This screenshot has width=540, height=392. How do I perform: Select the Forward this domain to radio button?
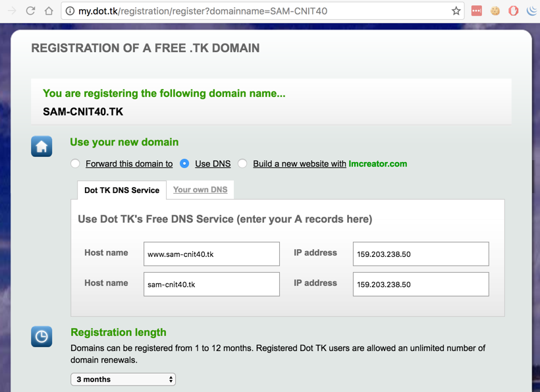click(x=75, y=163)
